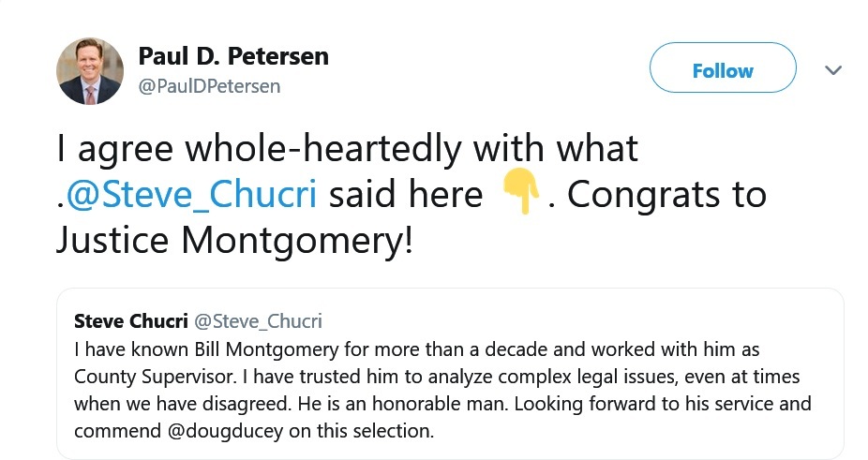Click the words 'said here' in tweet
This screenshot has height=460, width=868.
click(x=406, y=195)
